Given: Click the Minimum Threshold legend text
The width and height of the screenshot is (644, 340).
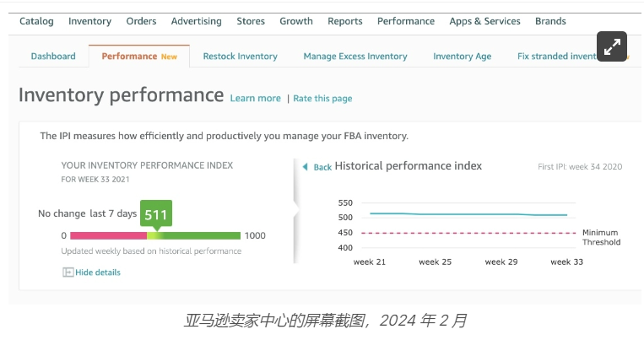Looking at the screenshot, I should click(x=601, y=237).
